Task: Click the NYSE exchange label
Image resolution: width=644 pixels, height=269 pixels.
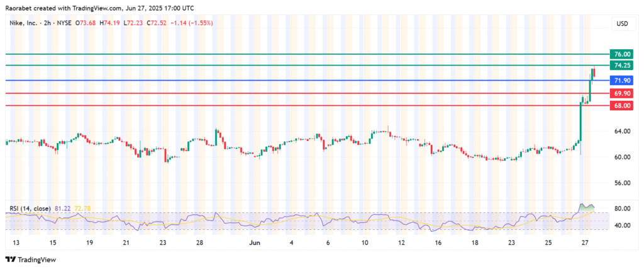Action: click(64, 24)
